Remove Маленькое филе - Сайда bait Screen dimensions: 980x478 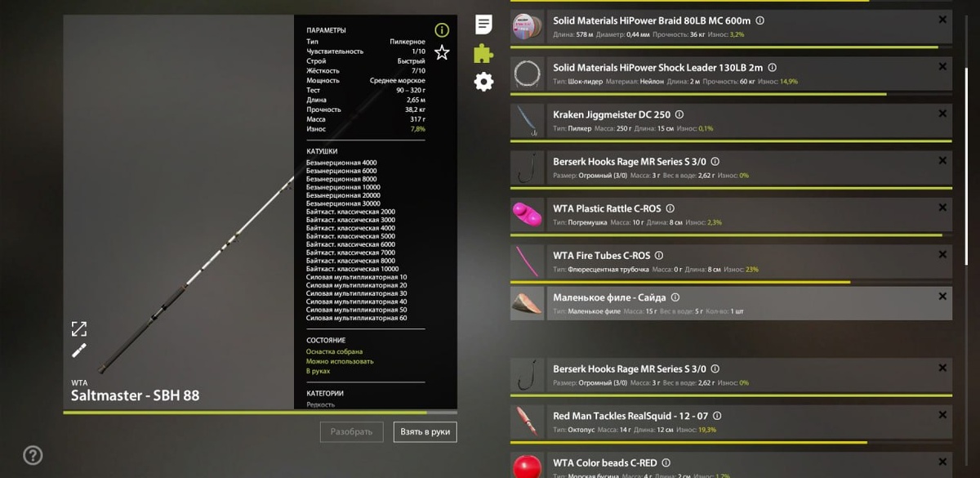[x=942, y=297]
